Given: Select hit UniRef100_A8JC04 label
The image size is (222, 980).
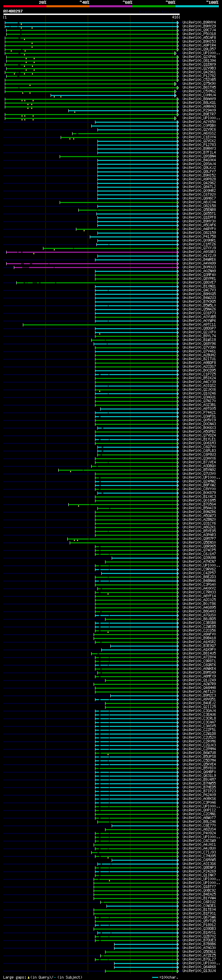Looking at the screenshot, I should (199, 202).
